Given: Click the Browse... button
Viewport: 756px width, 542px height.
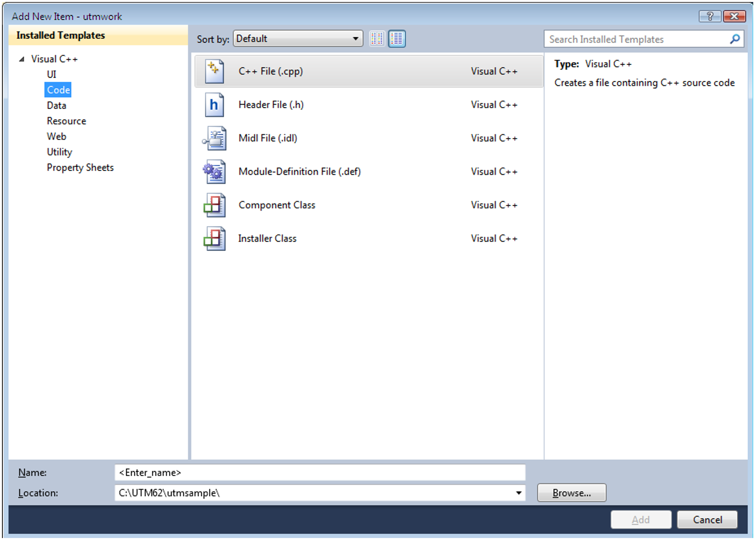Looking at the screenshot, I should (x=571, y=493).
